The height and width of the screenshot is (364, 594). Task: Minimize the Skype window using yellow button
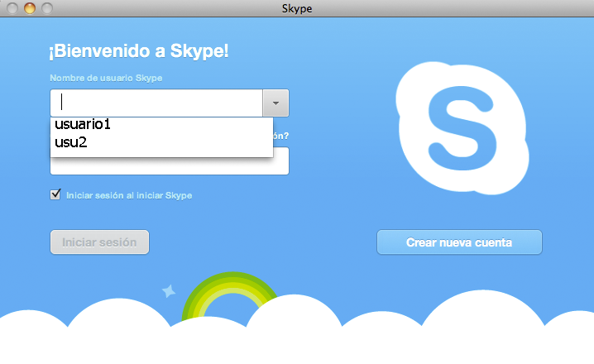pos(30,8)
